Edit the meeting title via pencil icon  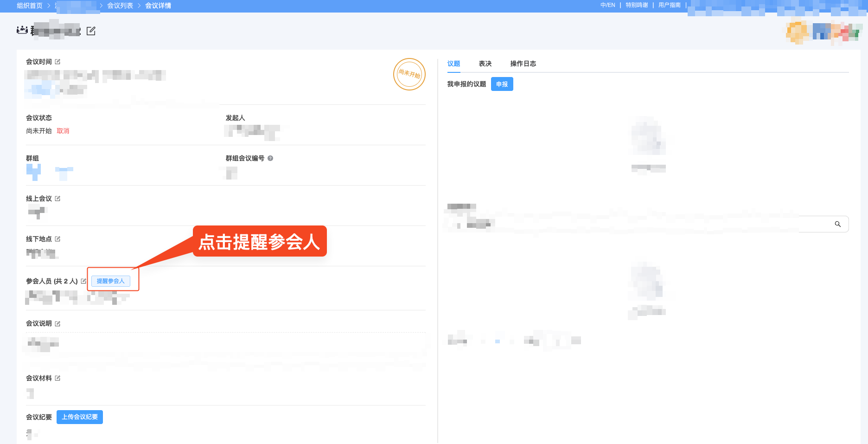point(91,31)
